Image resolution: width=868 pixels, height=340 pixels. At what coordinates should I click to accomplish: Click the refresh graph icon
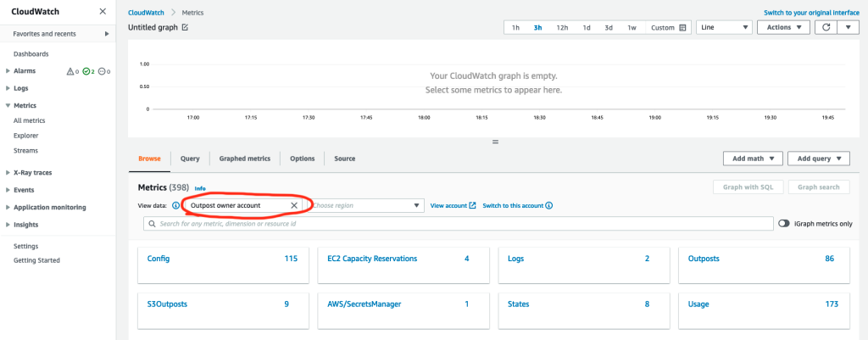826,27
